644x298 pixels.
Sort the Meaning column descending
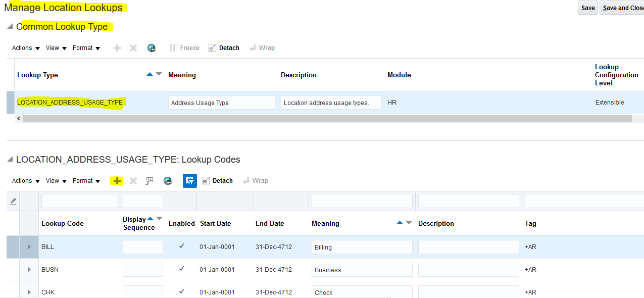[x=409, y=222]
